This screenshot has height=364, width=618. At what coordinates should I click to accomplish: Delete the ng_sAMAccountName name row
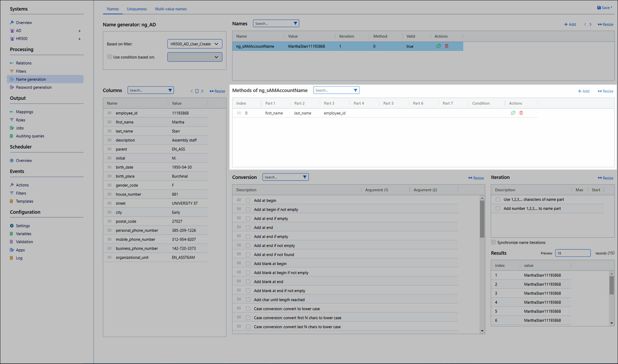446,46
